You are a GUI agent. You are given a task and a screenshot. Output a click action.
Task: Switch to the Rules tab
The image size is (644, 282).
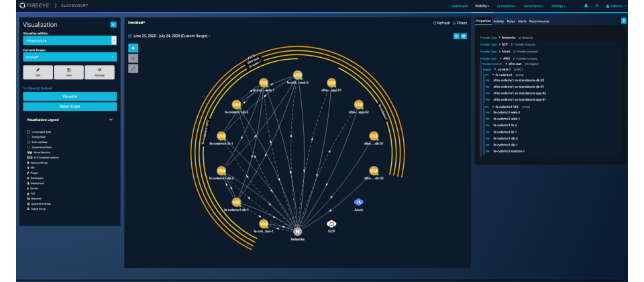pos(511,21)
